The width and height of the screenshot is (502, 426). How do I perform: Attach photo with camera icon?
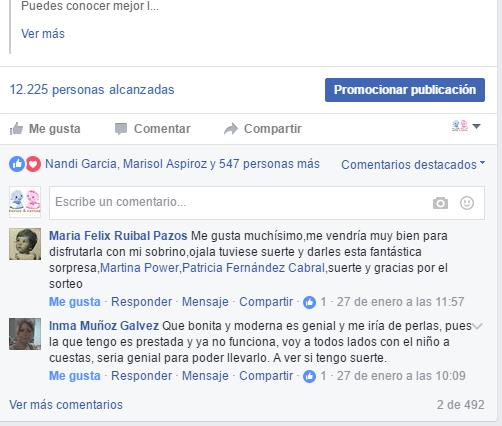[x=440, y=203]
